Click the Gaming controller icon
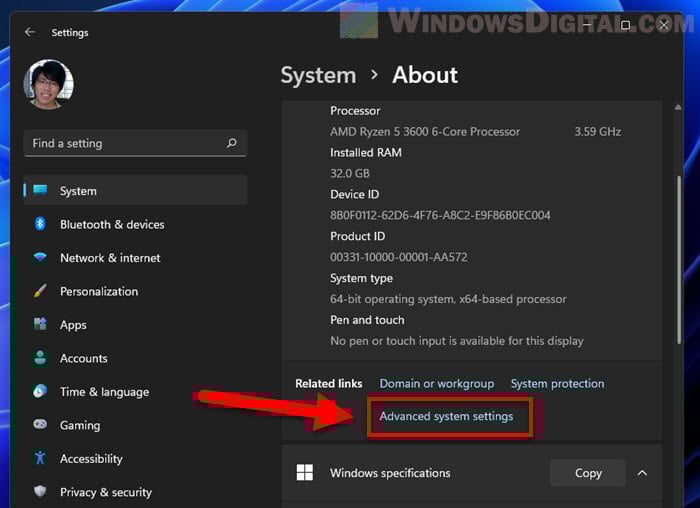 click(x=40, y=424)
